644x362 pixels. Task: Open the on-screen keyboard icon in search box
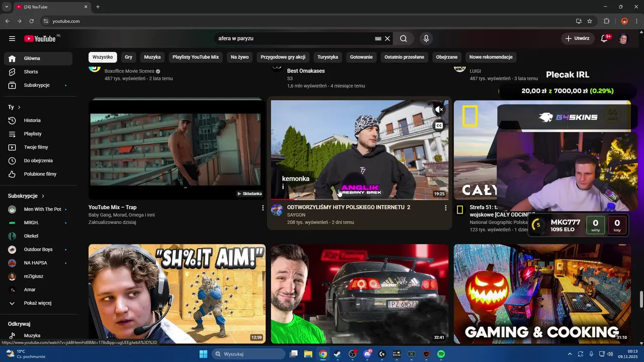click(378, 39)
